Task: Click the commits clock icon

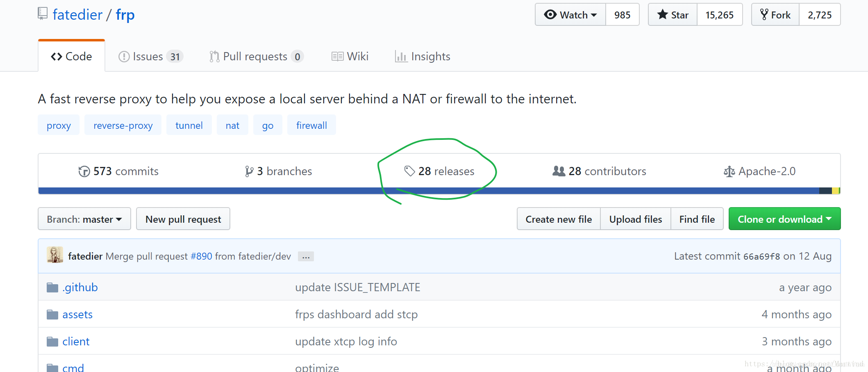Action: click(84, 171)
